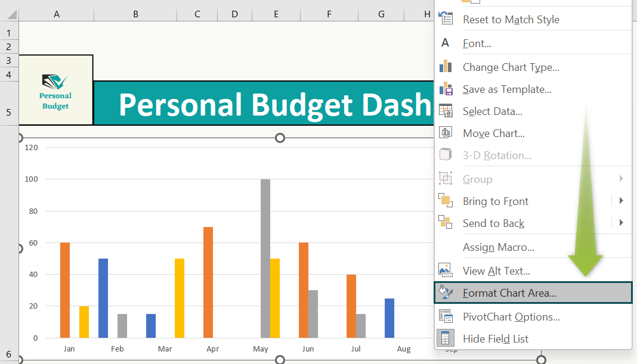Click the chart's top-center resize handle
This screenshot has height=364, width=637.
click(x=280, y=138)
